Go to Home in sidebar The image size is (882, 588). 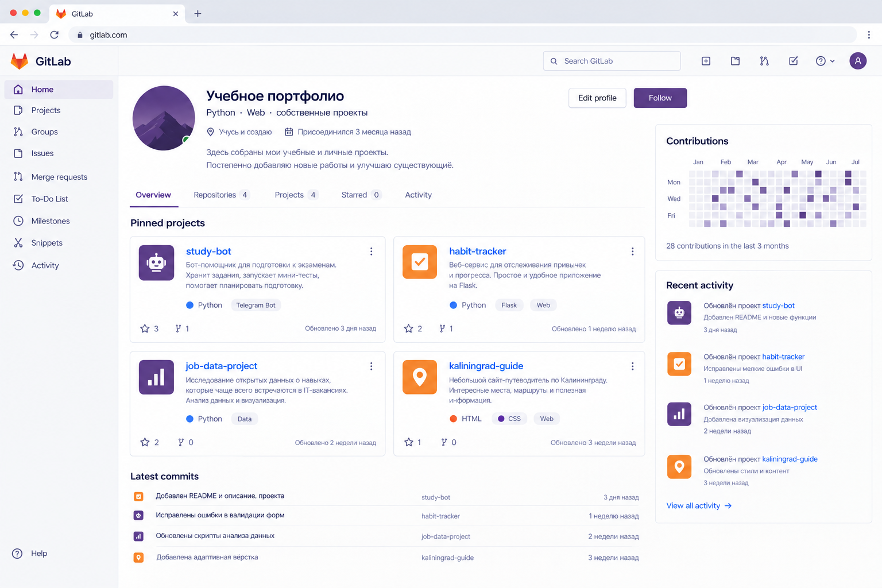[59, 90]
